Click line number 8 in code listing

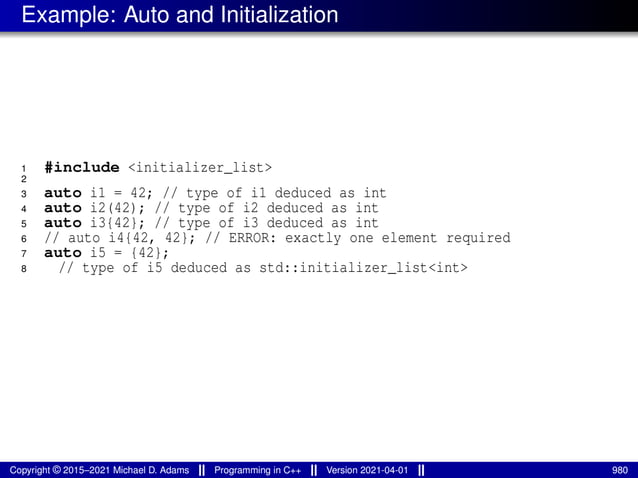pos(24,269)
